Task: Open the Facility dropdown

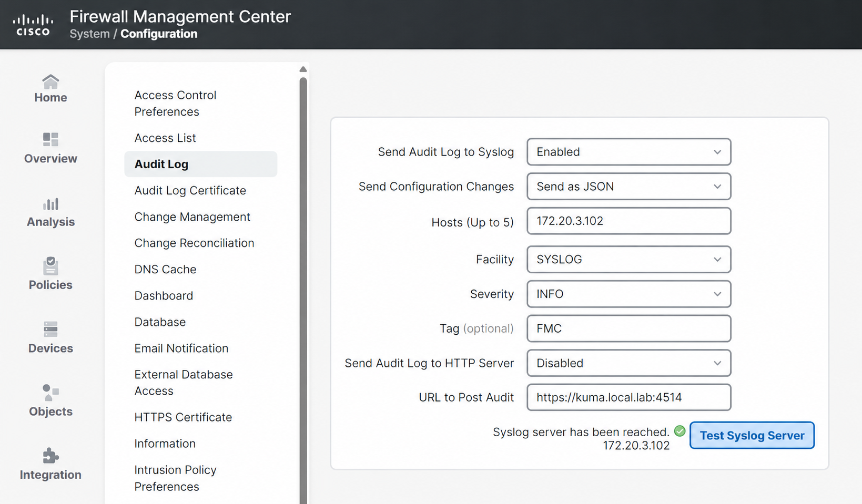Action: tap(628, 260)
